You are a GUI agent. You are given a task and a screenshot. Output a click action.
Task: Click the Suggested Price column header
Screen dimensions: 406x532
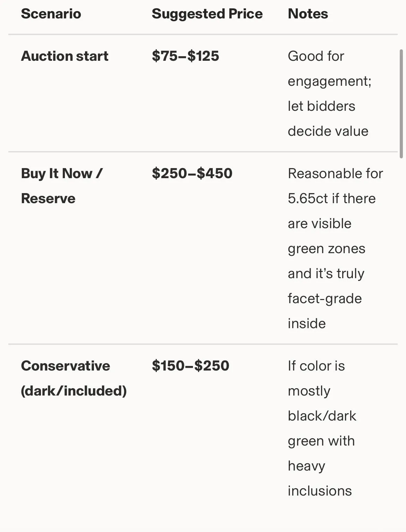coord(207,14)
